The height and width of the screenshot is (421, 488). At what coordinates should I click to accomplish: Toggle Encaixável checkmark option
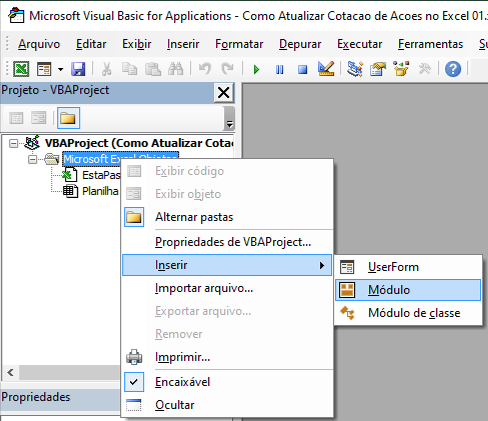coord(227,382)
